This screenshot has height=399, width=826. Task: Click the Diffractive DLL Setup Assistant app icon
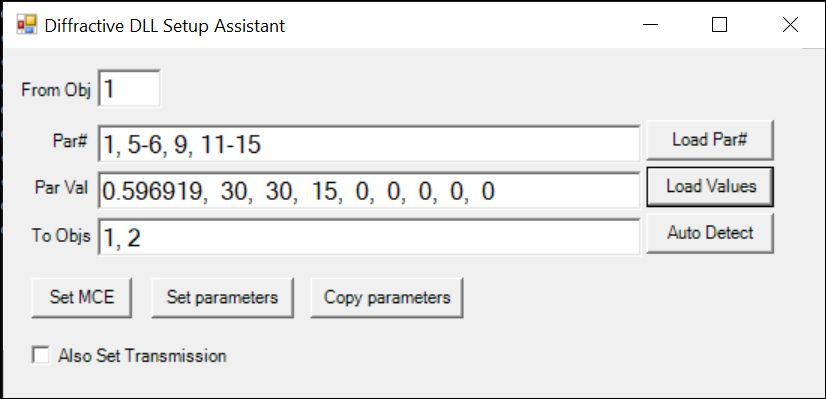[x=26, y=25]
